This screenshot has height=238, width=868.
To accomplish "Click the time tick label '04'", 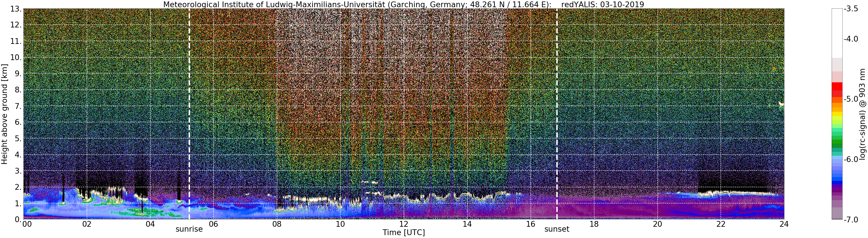I will pos(150,224).
